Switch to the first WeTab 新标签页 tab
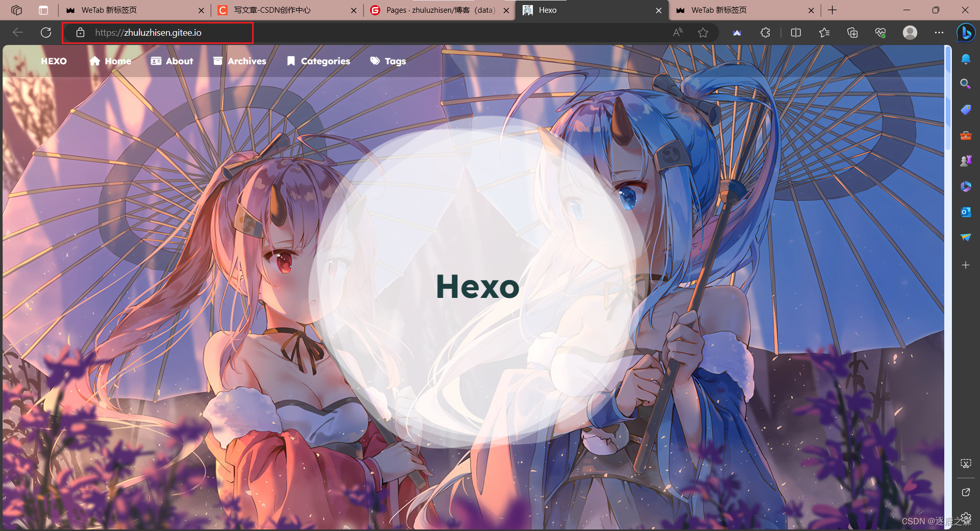980x531 pixels. 135,10
